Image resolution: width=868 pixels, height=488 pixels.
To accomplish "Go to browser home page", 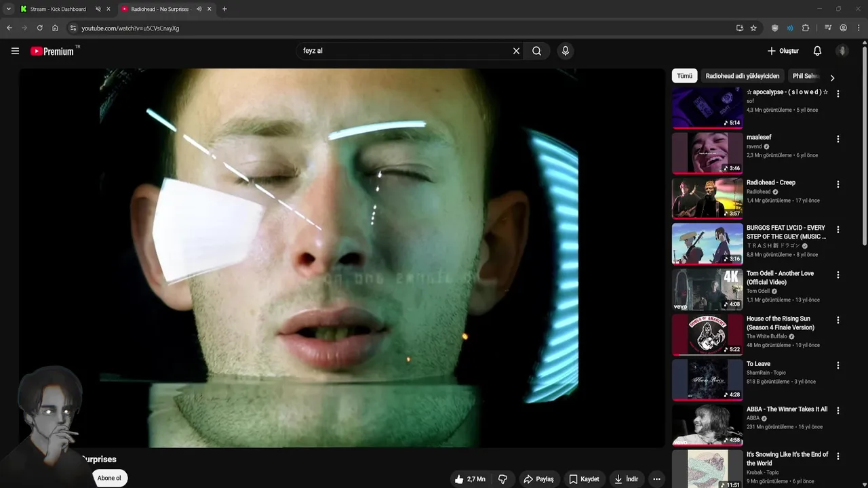I will 55,28.
